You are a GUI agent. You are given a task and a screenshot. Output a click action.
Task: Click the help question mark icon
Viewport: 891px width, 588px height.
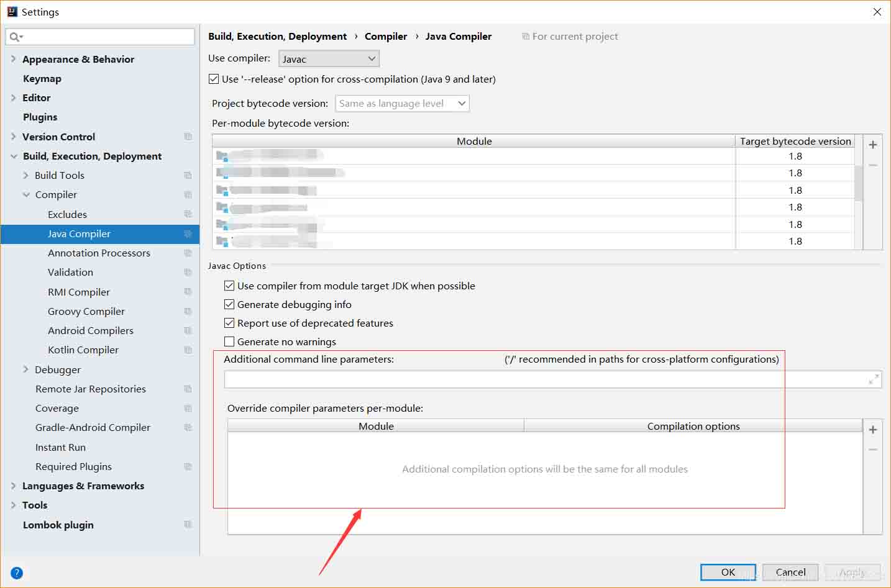pyautogui.click(x=17, y=573)
